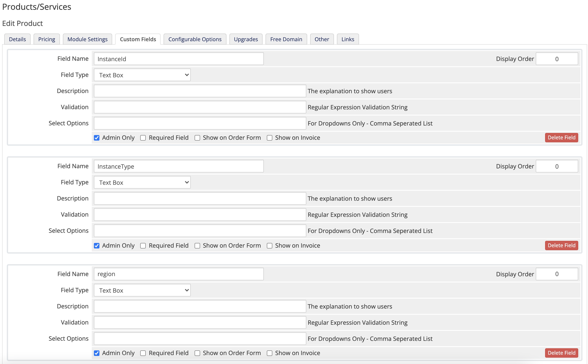Select the Custom Fields tab

tap(138, 39)
